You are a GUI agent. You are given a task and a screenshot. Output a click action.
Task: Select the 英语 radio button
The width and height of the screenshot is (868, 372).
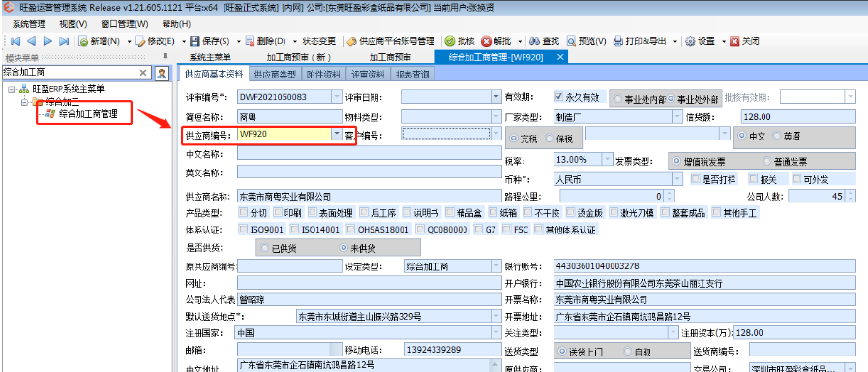tap(777, 136)
